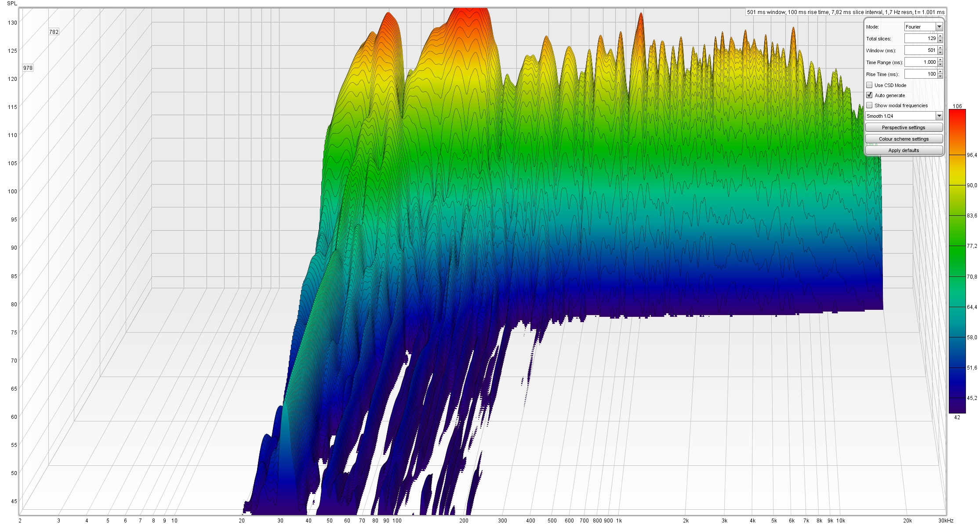Click the Apply defaults button

[904, 150]
